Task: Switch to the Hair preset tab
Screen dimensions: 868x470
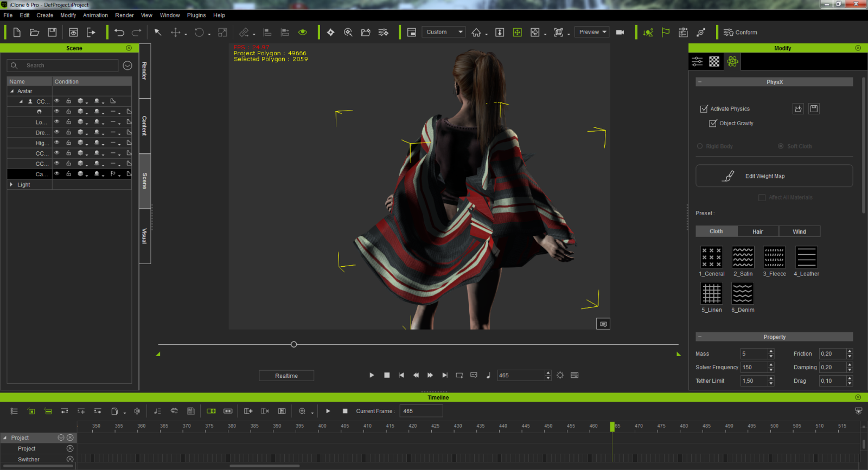Action: pos(758,231)
